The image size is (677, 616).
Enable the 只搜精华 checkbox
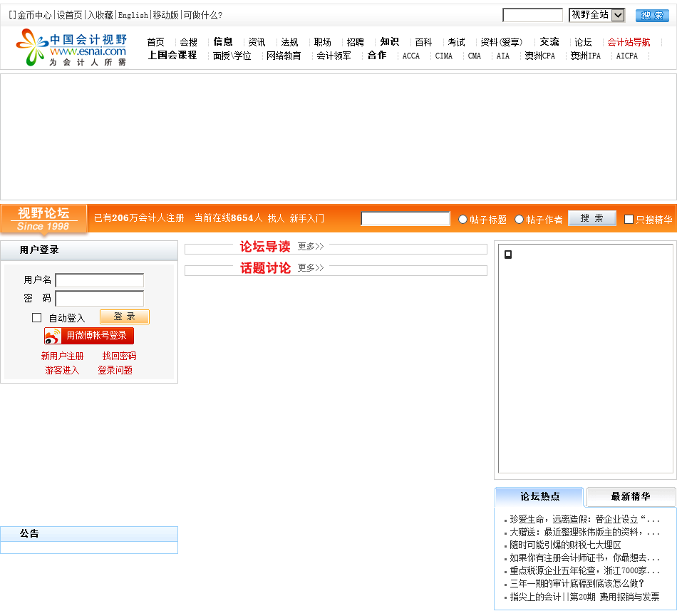point(629,220)
